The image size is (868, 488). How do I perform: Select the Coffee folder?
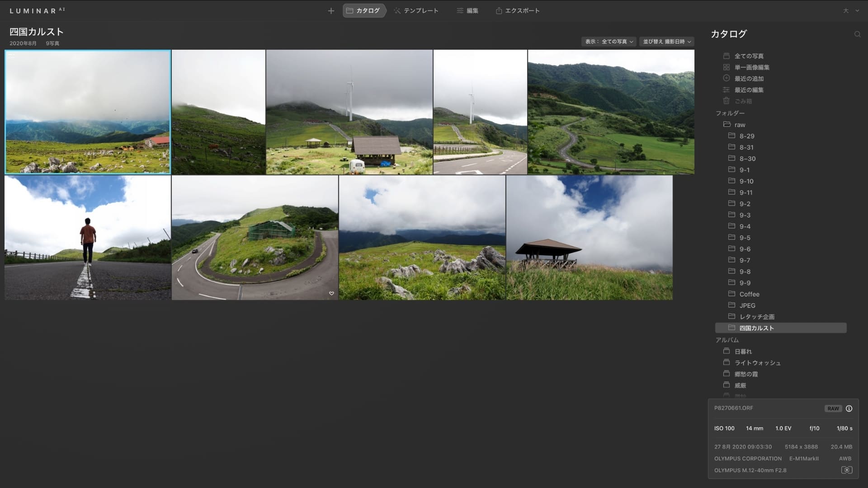749,294
